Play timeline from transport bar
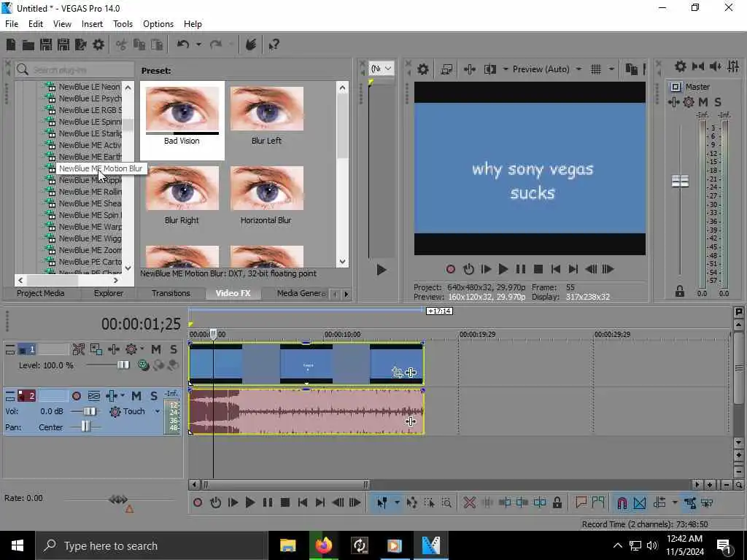This screenshot has width=747, height=560. [249, 502]
